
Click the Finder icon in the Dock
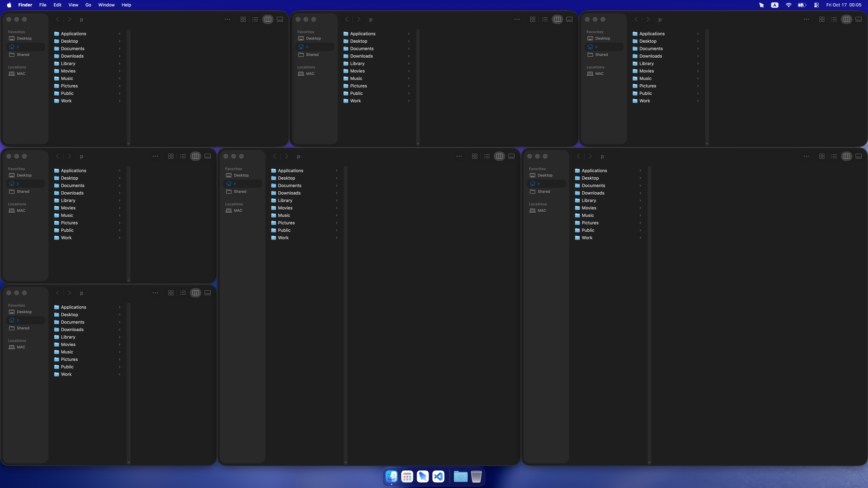click(392, 476)
